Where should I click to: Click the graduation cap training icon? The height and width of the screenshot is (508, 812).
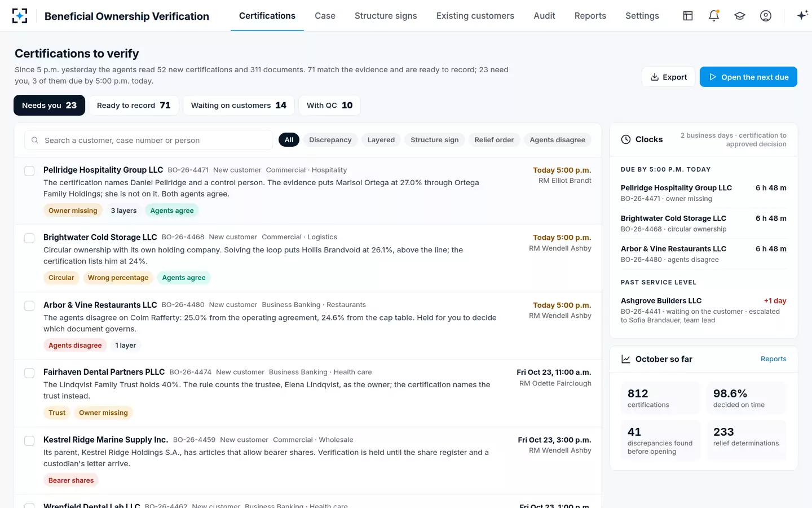[740, 16]
